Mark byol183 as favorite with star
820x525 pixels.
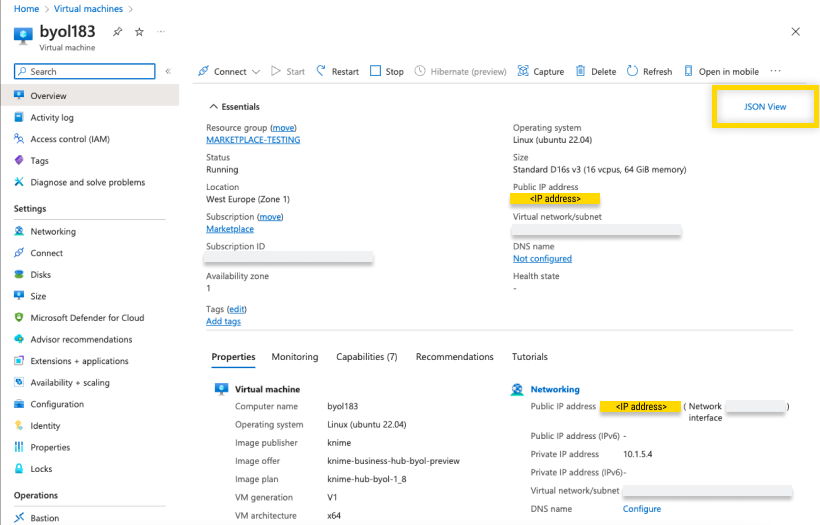click(x=139, y=32)
